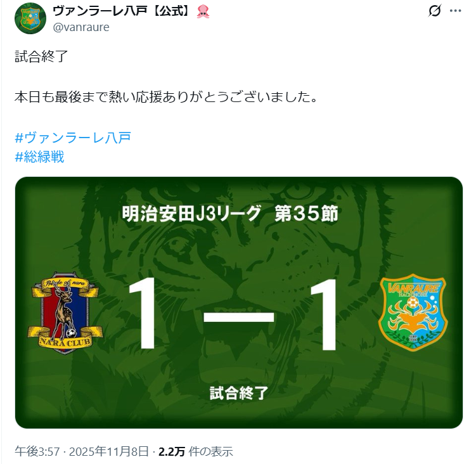Image resolution: width=476 pixels, height=464 pixels.
Task: Click the 試合終了 caption at the image bottom
Action: (239, 393)
